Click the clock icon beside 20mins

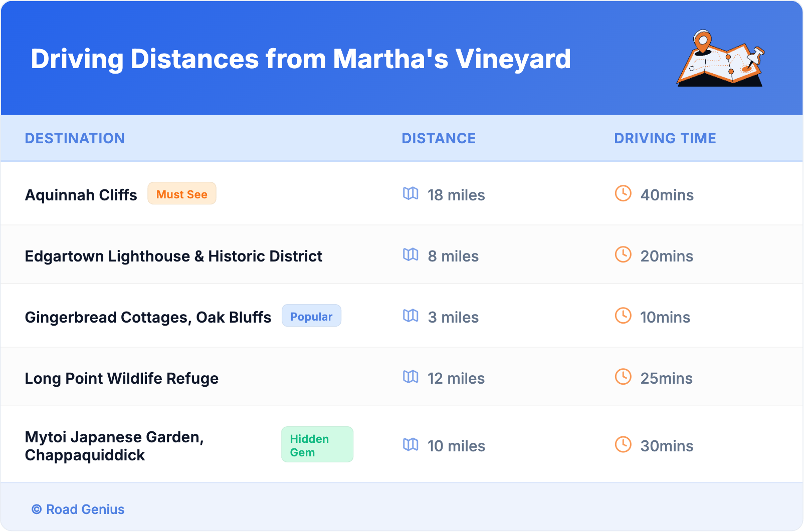(x=623, y=254)
